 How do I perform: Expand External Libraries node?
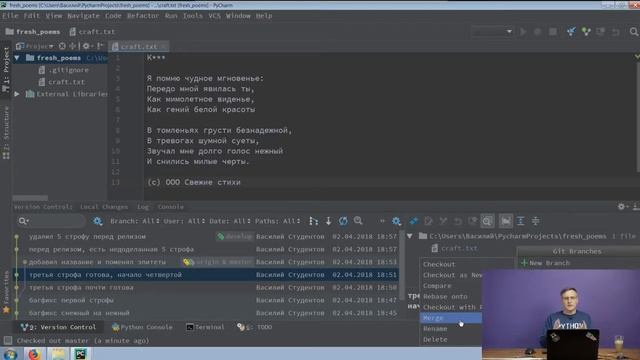point(17,94)
